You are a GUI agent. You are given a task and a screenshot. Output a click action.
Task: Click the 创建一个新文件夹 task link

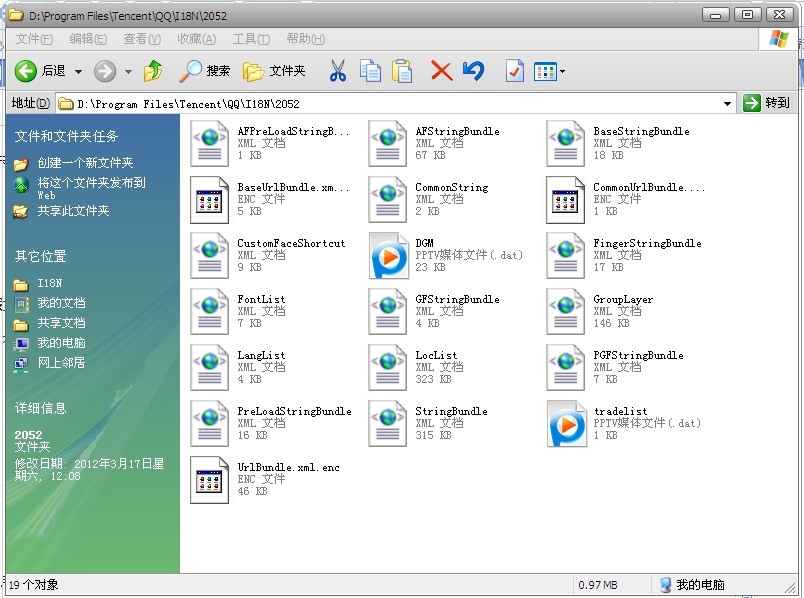[85, 163]
